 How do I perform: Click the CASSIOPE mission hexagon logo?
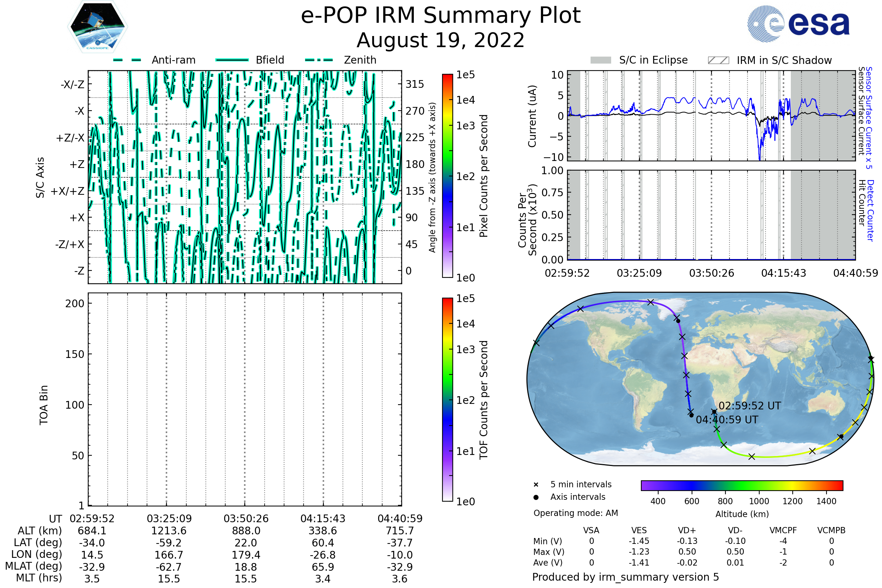pyautogui.click(x=97, y=27)
